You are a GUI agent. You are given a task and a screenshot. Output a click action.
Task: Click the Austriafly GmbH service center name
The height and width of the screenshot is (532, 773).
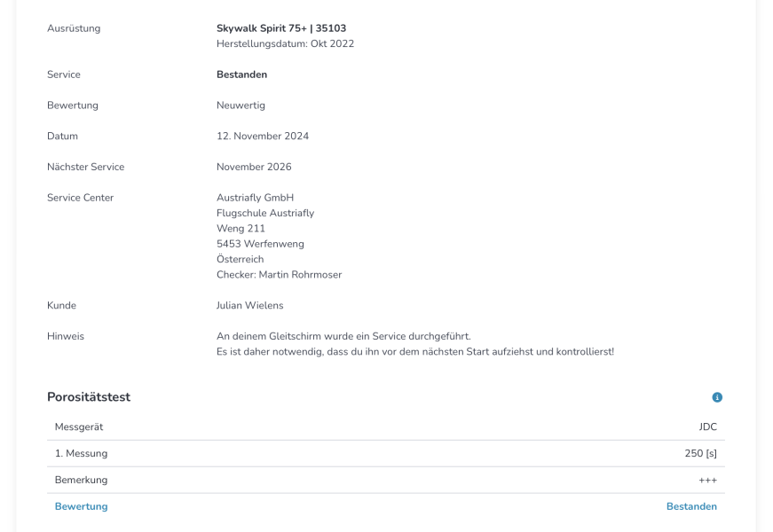(255, 198)
